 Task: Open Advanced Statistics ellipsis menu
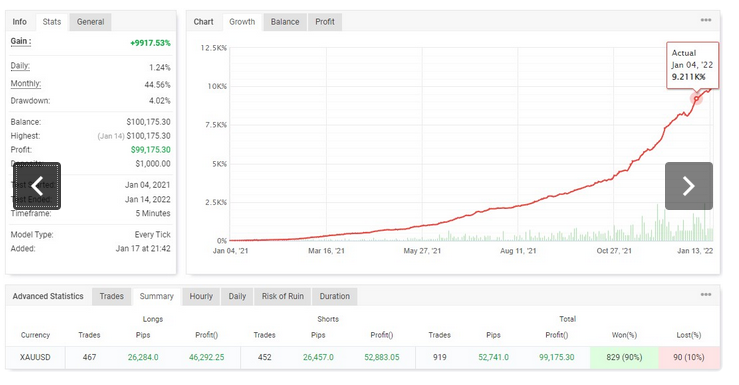pos(706,295)
